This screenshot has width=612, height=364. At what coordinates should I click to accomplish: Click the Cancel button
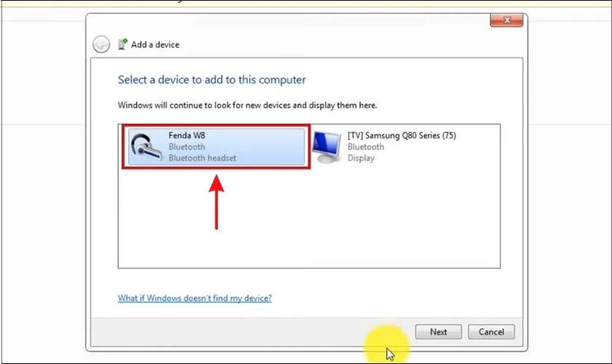click(491, 332)
